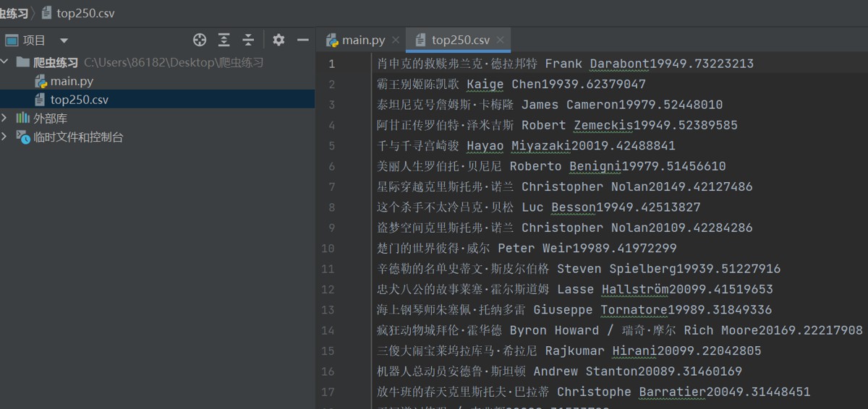The width and height of the screenshot is (868, 409).
Task: Click the locate opened file crosshair icon
Action: pyautogui.click(x=200, y=40)
